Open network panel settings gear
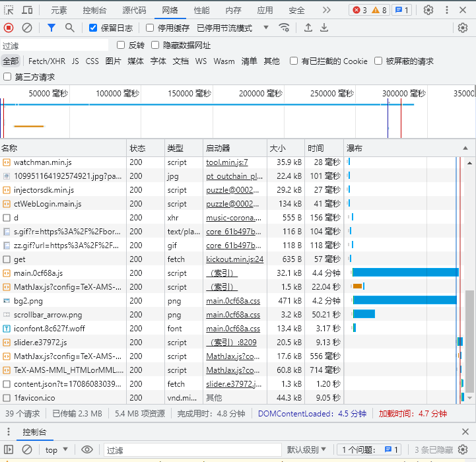Image resolution: width=476 pixels, height=462 pixels. click(x=463, y=28)
